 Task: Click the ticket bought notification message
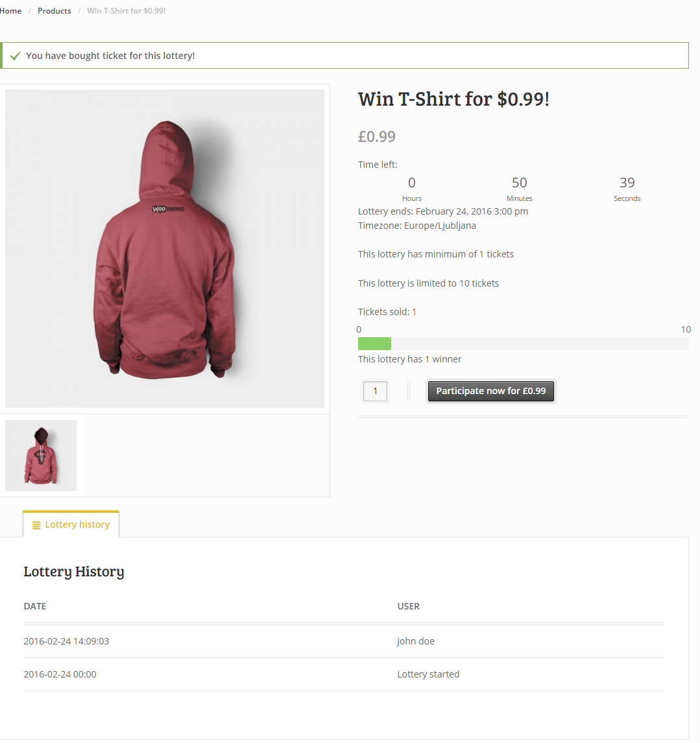(110, 56)
